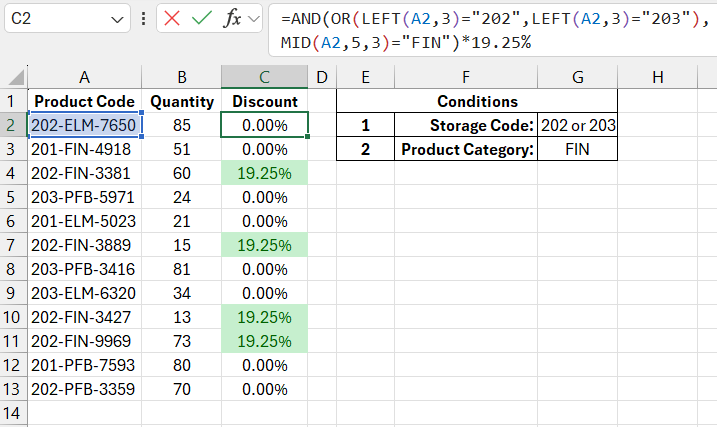Select column C header
This screenshot has height=427, width=717.
click(x=264, y=77)
